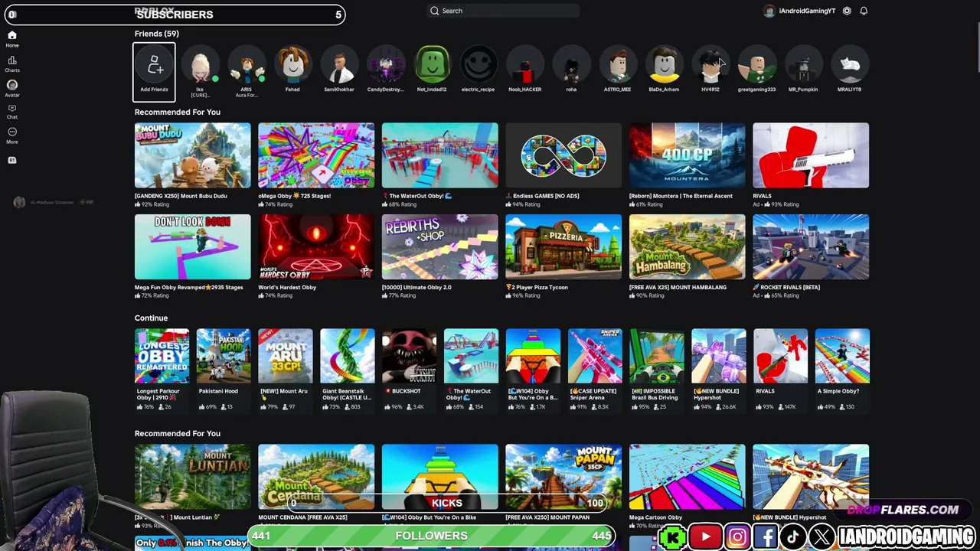Continue playing Obby But You're On a Bike
This screenshot has height=551, width=980.
(533, 356)
